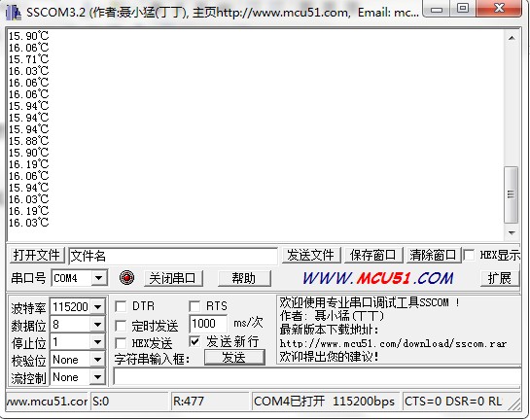Screen dimensions: 530x420
Task: Click the 关闭串口 button
Action: (173, 278)
